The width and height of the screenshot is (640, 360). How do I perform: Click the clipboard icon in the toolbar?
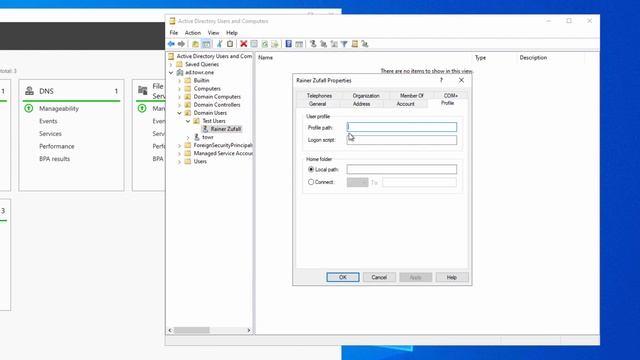click(230, 44)
